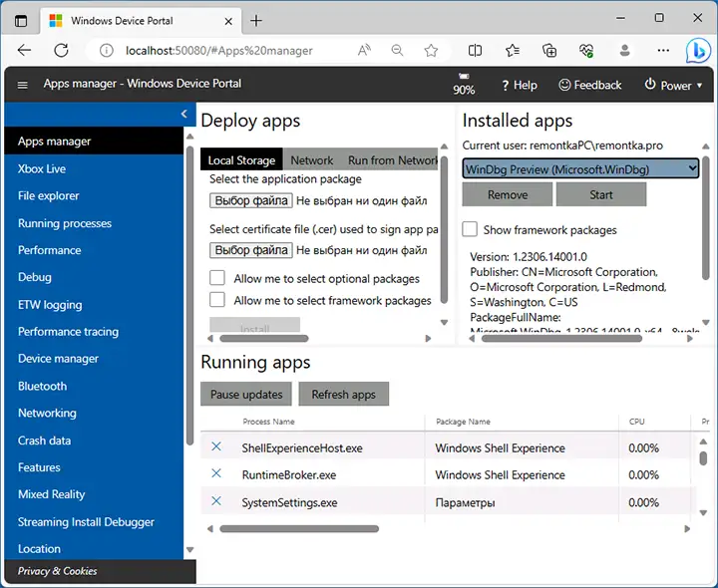Click the Installed apps horizontal scrollbar

point(561,339)
